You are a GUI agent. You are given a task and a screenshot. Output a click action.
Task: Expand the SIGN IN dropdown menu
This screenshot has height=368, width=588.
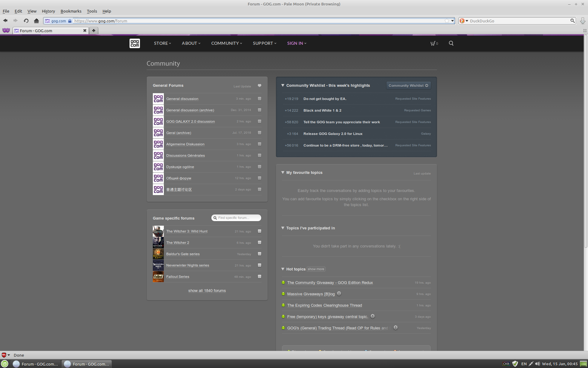click(297, 43)
